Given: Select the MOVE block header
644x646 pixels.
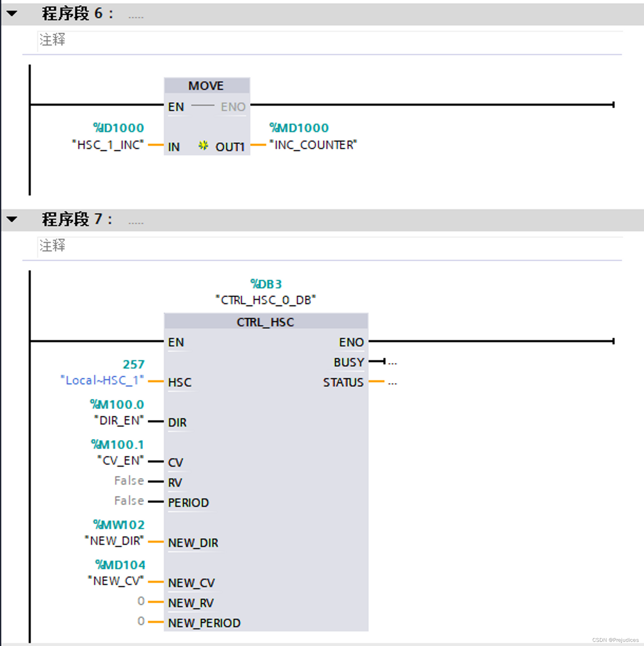Looking at the screenshot, I should 207,86.
